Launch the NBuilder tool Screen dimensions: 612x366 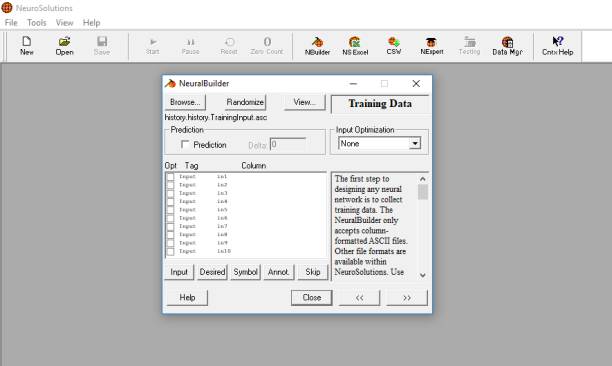click(317, 46)
